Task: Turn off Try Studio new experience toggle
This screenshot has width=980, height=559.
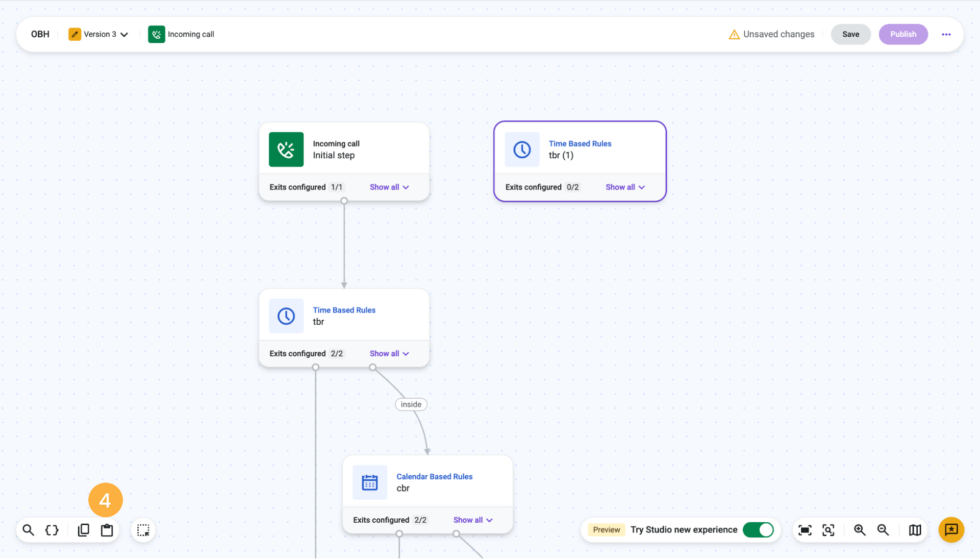Action: point(758,530)
